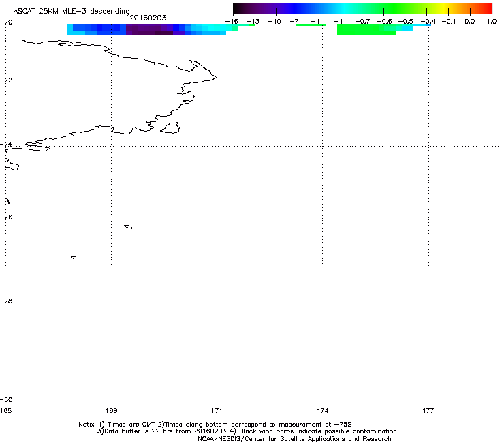
Task: Click the -0.6 color scale label
Action: [x=384, y=22]
